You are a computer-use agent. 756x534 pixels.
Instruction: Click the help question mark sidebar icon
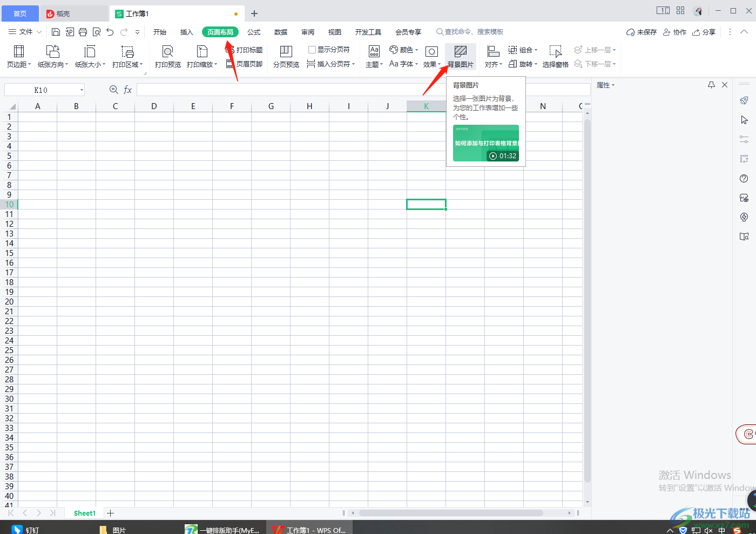click(744, 179)
